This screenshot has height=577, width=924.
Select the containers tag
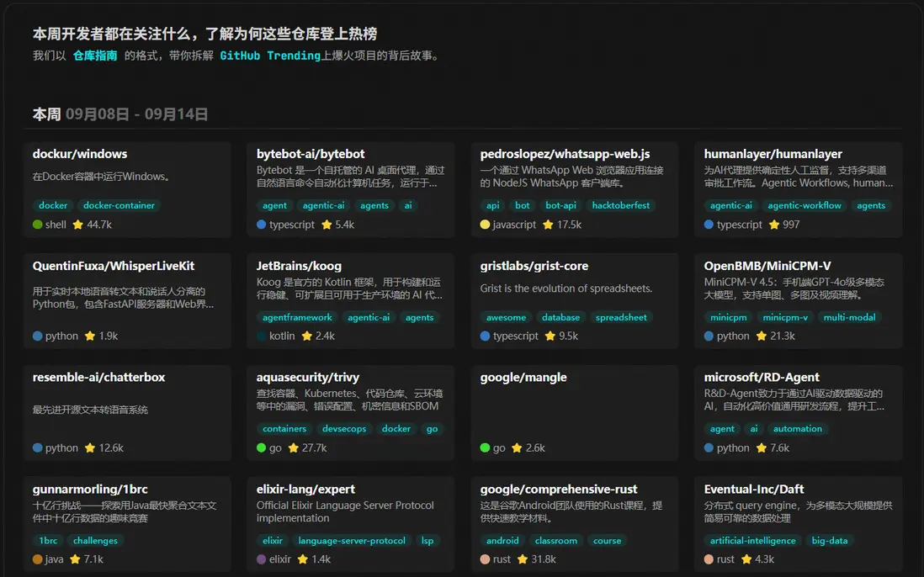coord(284,428)
